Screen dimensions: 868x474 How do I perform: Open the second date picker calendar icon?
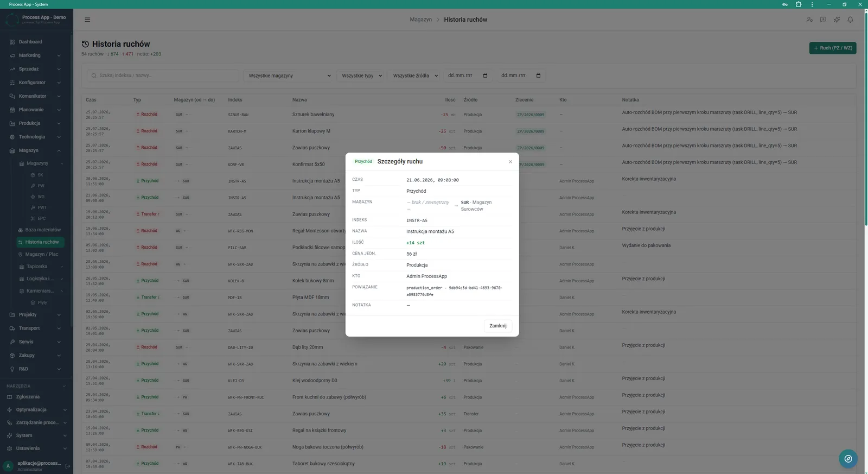click(538, 75)
